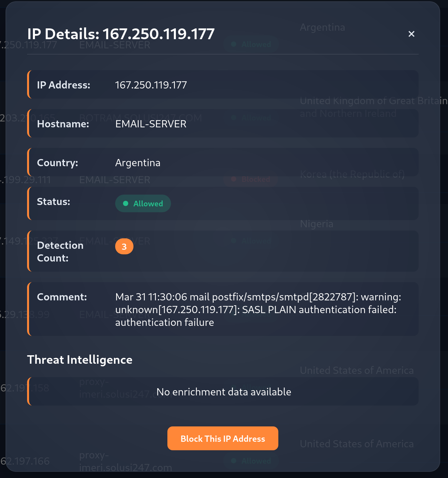This screenshot has height=478, width=448.
Task: Click the dimmed Korea (the Republic of) entry
Action: coord(352,174)
